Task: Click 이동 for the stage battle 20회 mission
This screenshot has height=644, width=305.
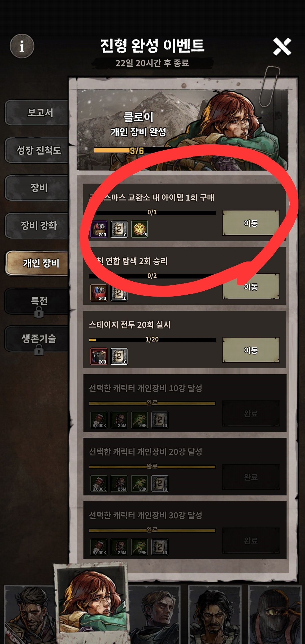Action: pyautogui.click(x=251, y=350)
